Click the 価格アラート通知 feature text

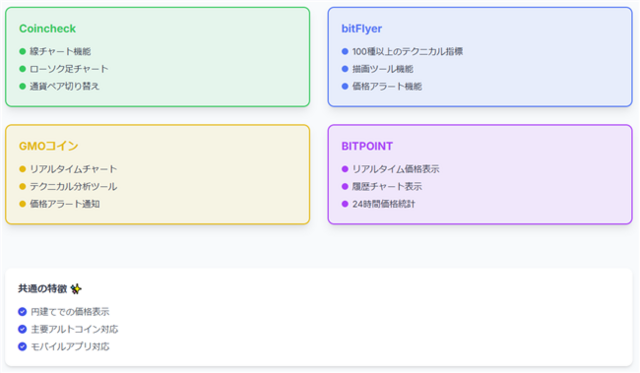[x=64, y=204]
